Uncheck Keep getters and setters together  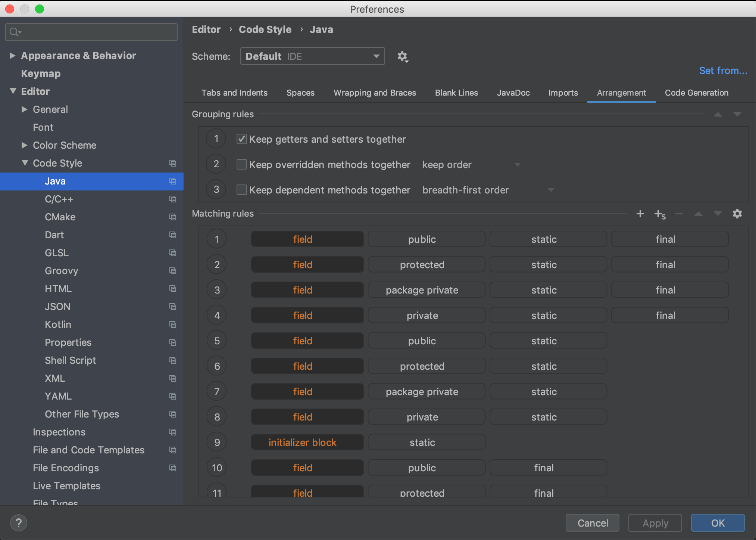241,139
